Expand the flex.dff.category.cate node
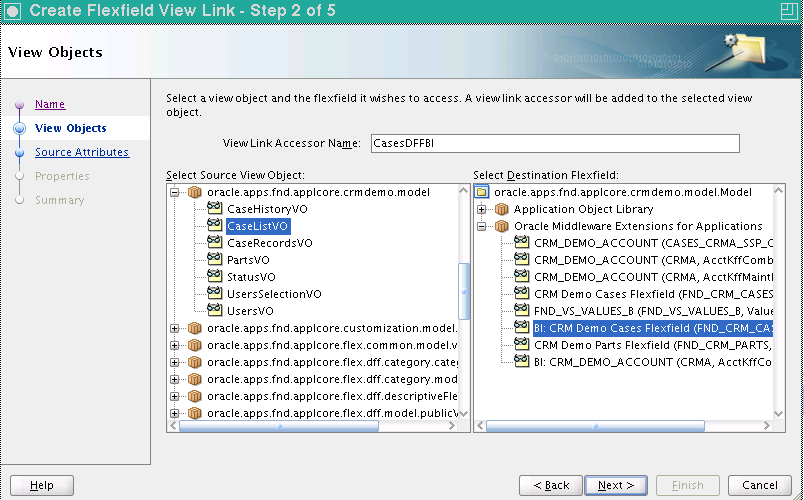804x500 pixels. tap(174, 362)
